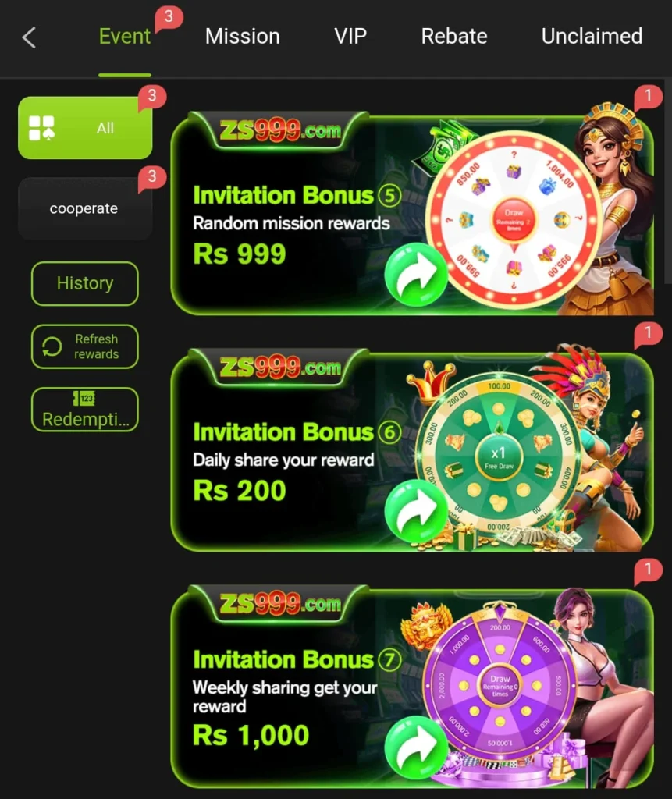Image resolution: width=672 pixels, height=799 pixels.
Task: Select the Rebate tab
Action: pos(454,36)
